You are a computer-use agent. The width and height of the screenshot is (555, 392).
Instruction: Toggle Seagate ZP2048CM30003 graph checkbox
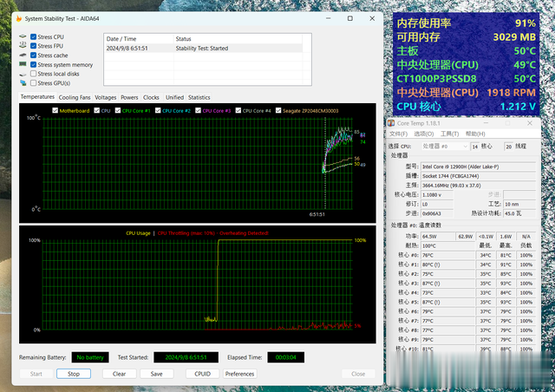tap(278, 110)
